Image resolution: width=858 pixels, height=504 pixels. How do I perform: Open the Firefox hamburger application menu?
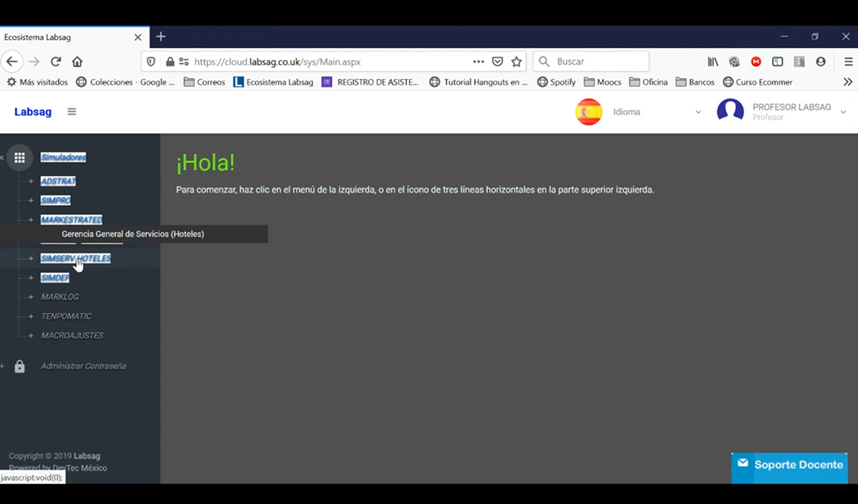click(x=848, y=62)
